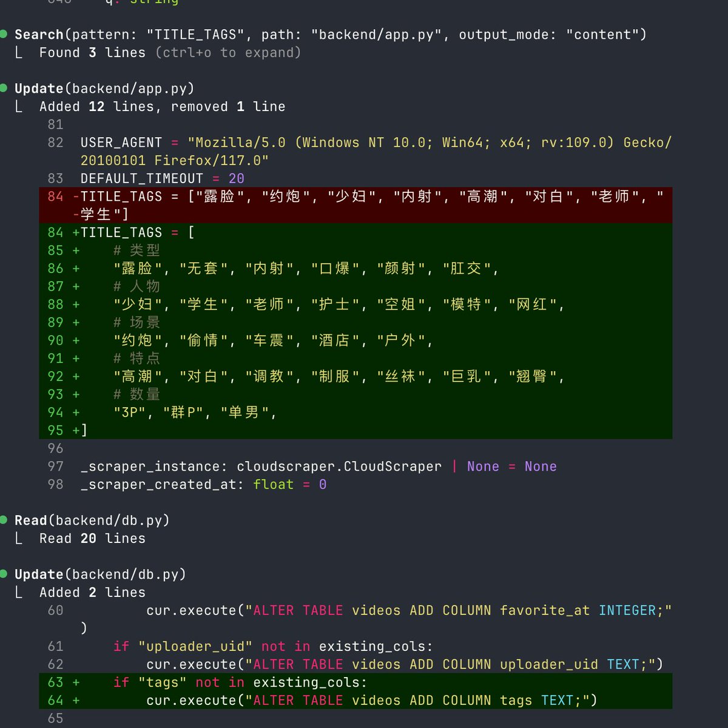Click the 'Added 2 lines' summary

point(92,593)
